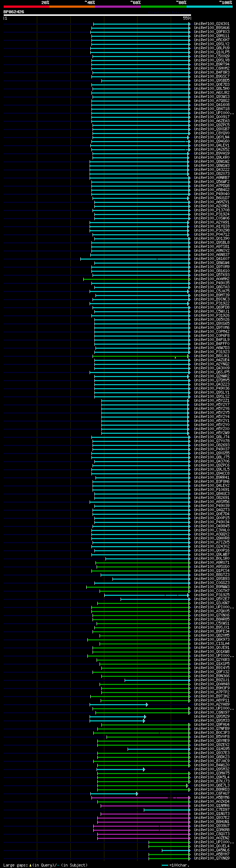The width and height of the screenshot is (236, 868).
Task: Select hit label UniRef100_C8YQV0
Action: click(x=212, y=133)
